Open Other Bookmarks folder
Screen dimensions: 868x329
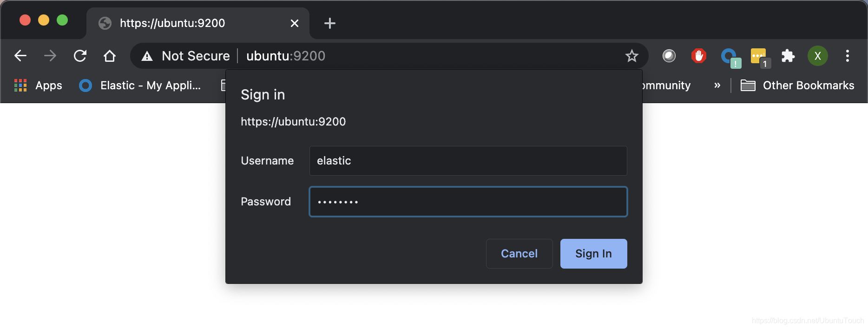coord(797,85)
